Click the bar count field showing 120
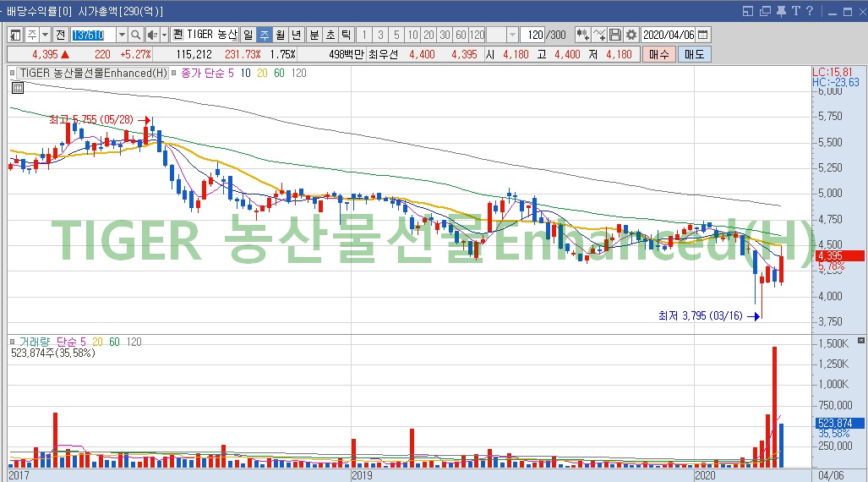Viewport: 868px width, 482px height. 534,35
